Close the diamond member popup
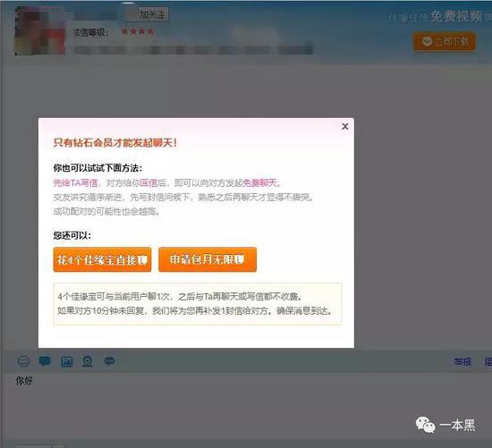 (x=344, y=126)
